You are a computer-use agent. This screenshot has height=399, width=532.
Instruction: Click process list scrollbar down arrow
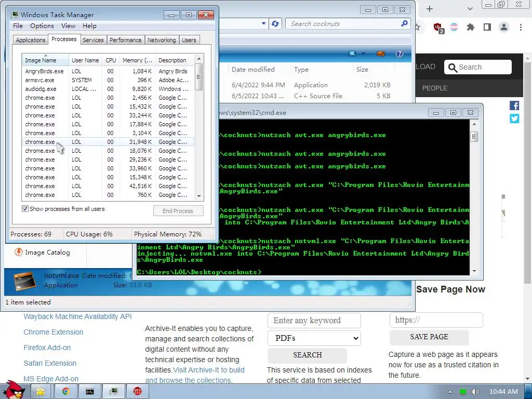point(199,196)
